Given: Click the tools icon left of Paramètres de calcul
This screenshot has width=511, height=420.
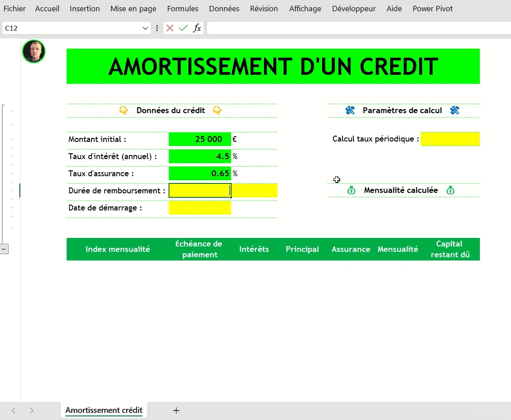Looking at the screenshot, I should click(x=350, y=110).
